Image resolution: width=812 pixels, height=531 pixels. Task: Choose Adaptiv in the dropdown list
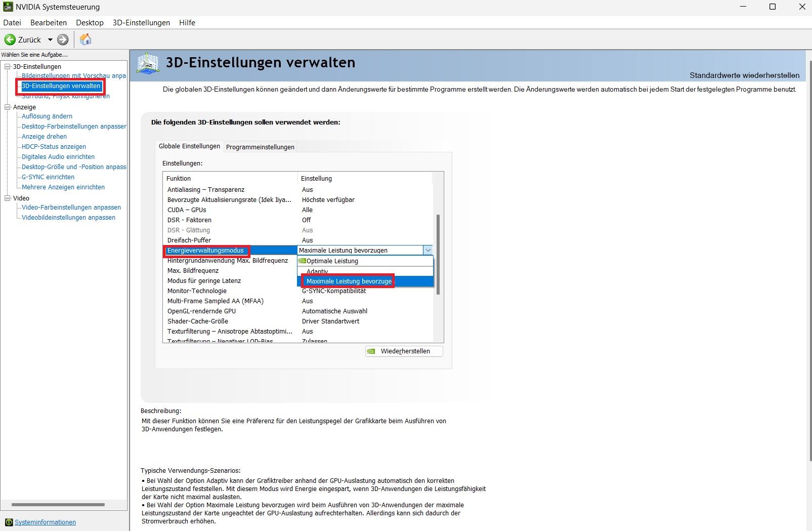[x=365, y=271]
